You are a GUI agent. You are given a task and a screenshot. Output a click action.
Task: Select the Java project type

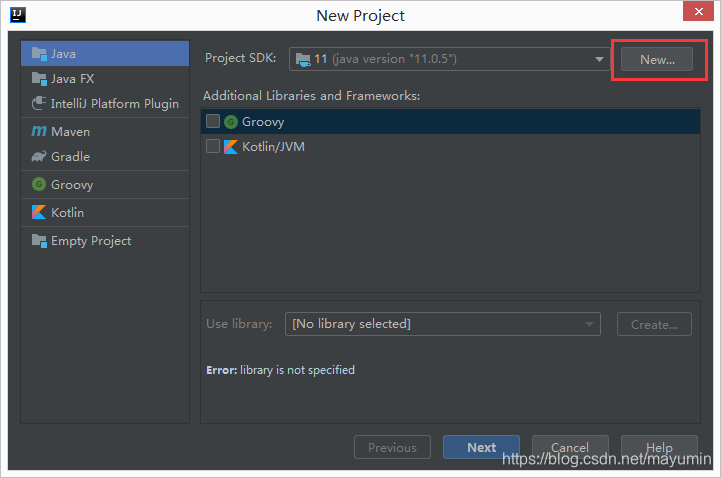click(x=105, y=54)
